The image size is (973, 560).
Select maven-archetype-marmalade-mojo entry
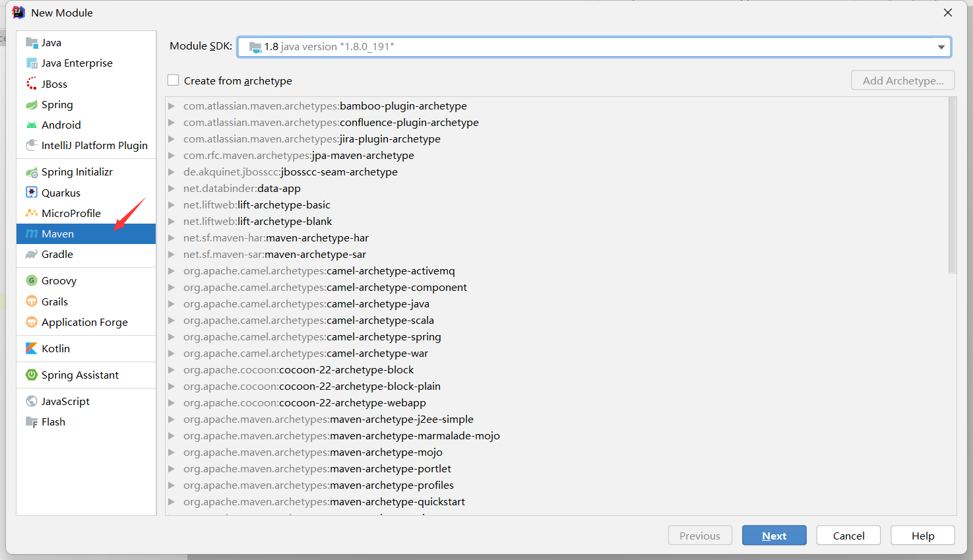(x=342, y=436)
